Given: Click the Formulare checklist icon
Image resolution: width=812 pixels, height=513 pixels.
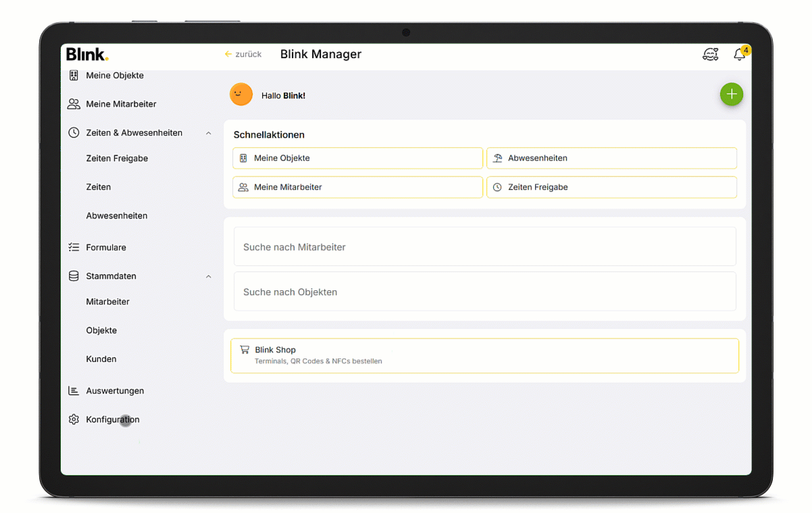Looking at the screenshot, I should pyautogui.click(x=74, y=248).
